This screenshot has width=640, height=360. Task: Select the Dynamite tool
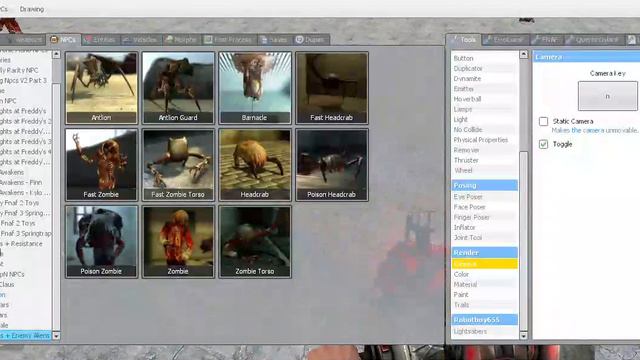click(x=484, y=79)
